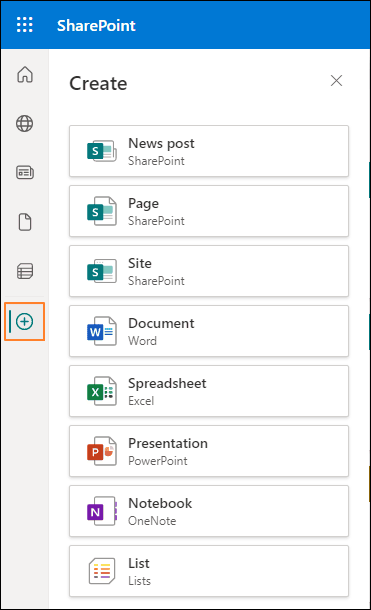Click the OneNote notebook icon
371x610 pixels.
point(102,511)
